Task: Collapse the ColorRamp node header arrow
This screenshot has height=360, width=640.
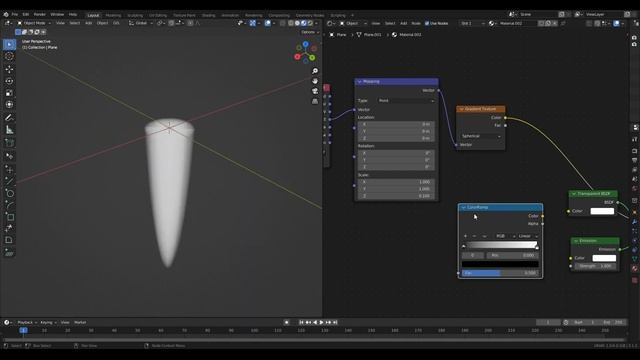Action: (463, 207)
